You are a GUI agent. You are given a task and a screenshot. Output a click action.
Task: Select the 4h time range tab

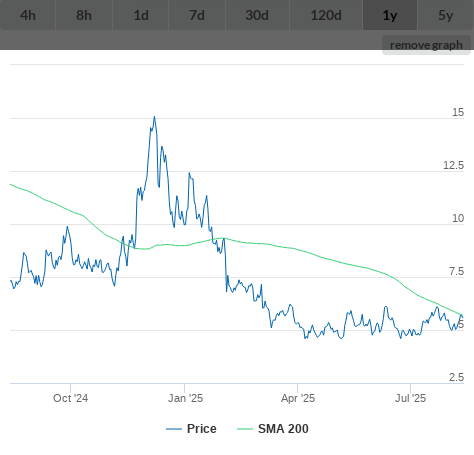coord(28,15)
